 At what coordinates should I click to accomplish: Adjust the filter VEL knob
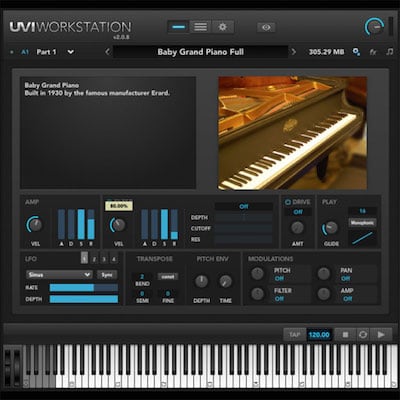click(x=118, y=225)
